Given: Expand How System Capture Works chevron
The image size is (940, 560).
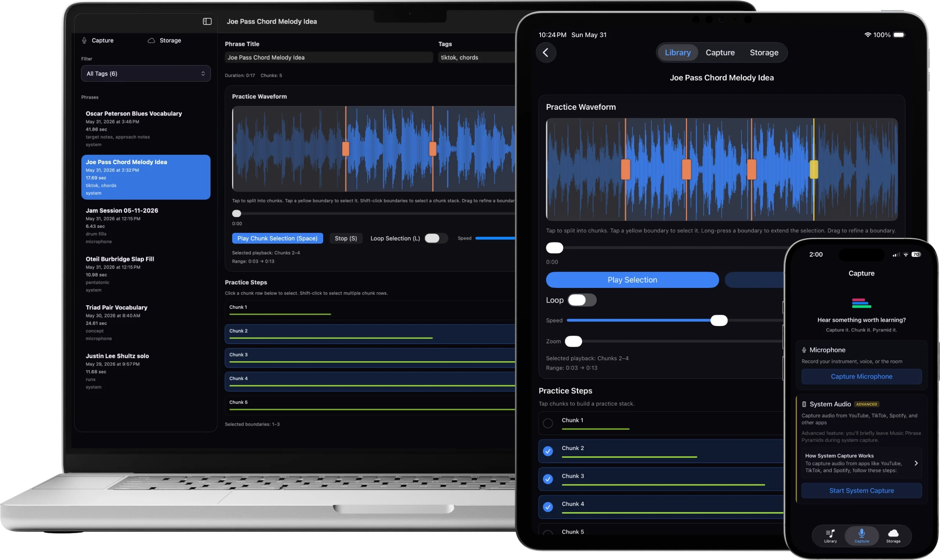Looking at the screenshot, I should [916, 464].
